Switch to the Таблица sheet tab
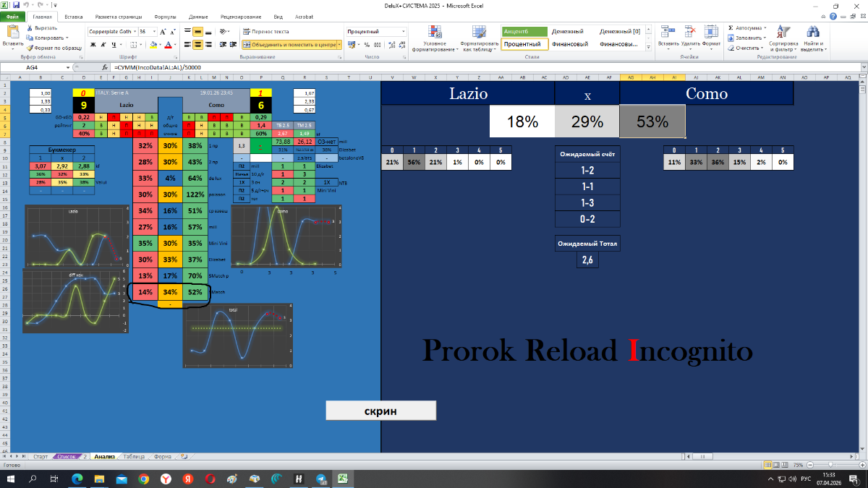Image resolution: width=868 pixels, height=488 pixels. (x=133, y=457)
